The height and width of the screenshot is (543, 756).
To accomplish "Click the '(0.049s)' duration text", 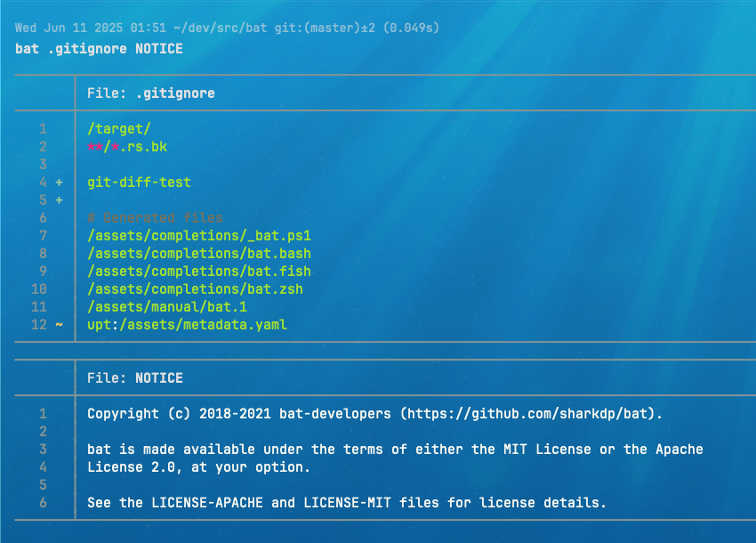I will [x=411, y=28].
